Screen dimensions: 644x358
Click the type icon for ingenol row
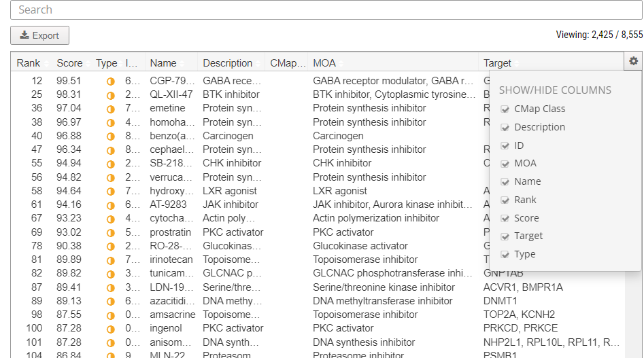(110, 329)
